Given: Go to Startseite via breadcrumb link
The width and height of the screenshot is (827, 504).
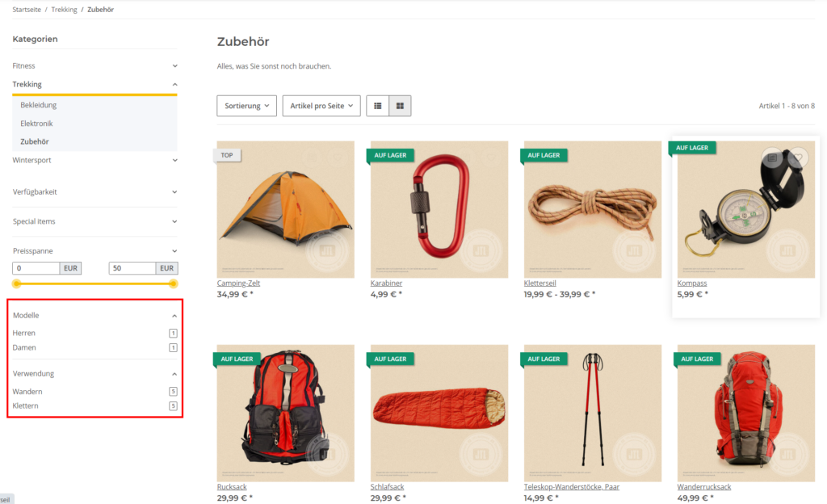Looking at the screenshot, I should tap(26, 9).
